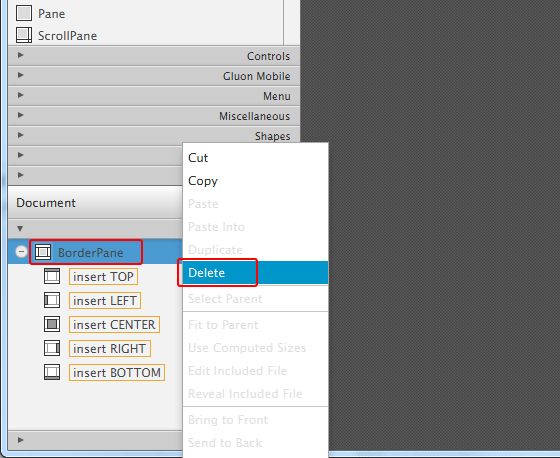Choose Copy from the context menu
560x458 pixels.
255,181
